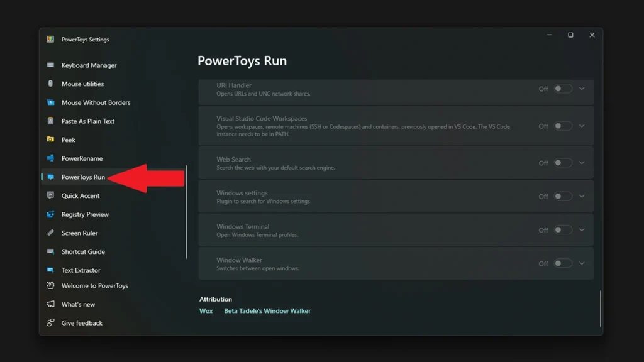Enable the Web Search plugin toggle
The width and height of the screenshot is (644, 362).
click(x=563, y=163)
